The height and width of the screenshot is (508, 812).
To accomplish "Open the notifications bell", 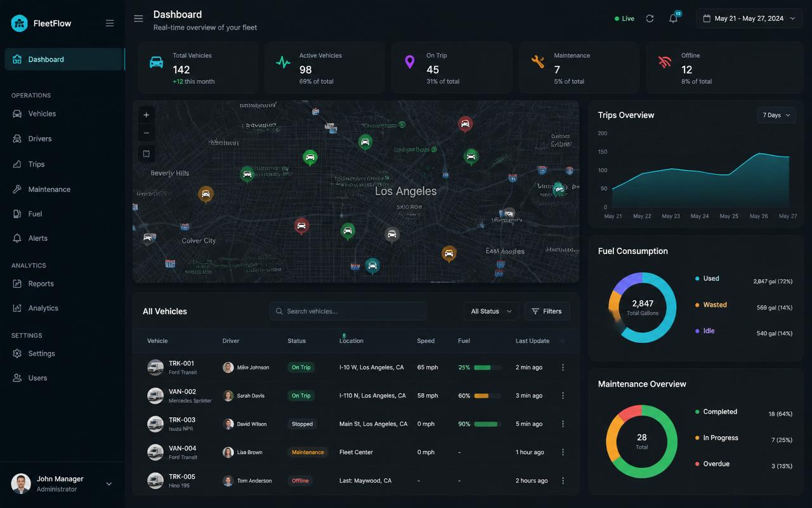I will [x=674, y=18].
